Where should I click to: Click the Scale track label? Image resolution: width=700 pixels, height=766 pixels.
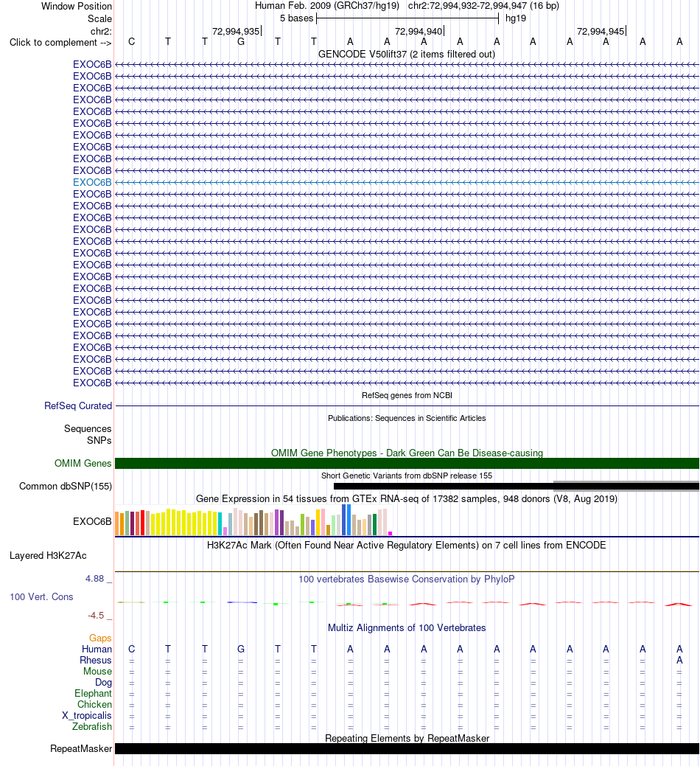99,18
